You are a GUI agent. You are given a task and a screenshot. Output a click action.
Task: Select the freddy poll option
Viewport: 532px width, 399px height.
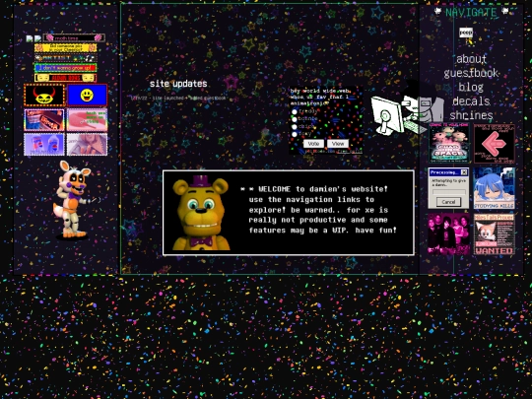[x=295, y=111]
